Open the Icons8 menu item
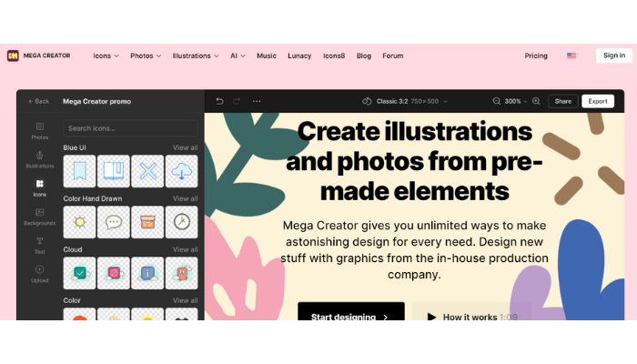Viewport: 637px width, 364px height. [x=334, y=56]
